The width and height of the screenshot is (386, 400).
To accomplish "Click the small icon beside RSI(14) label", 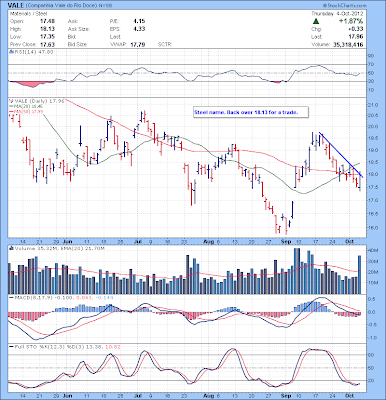I will [10, 52].
